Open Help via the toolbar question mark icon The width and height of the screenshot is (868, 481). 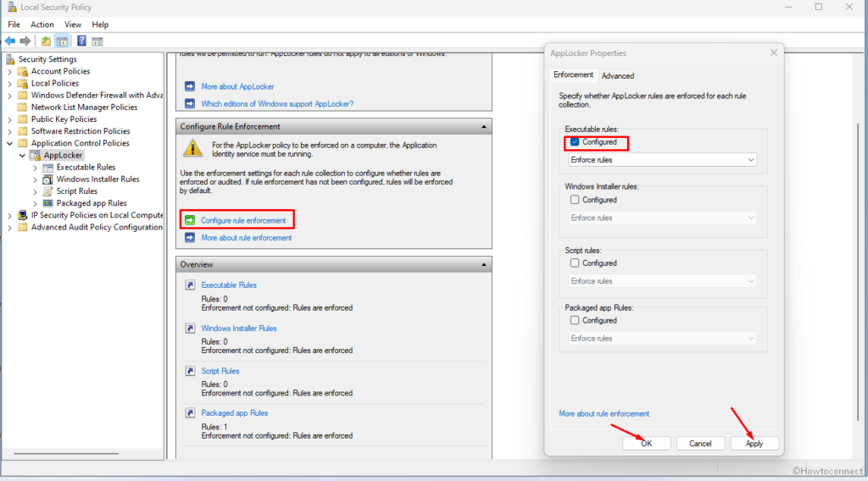pos(81,41)
